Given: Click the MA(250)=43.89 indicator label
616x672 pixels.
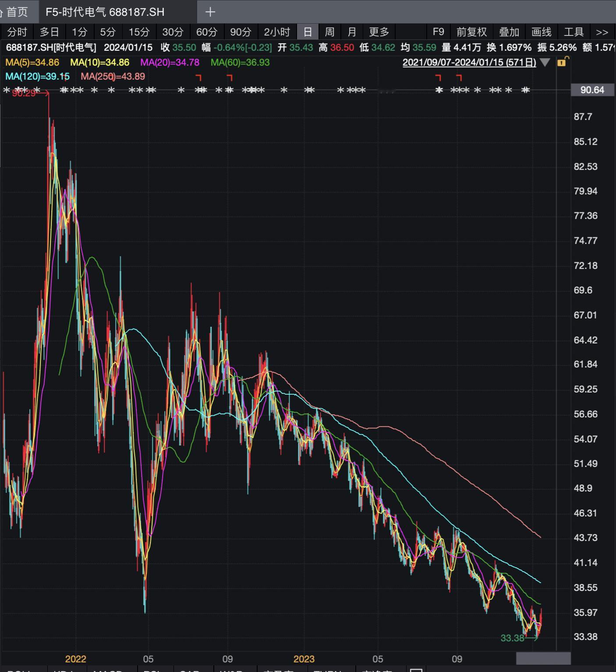Looking at the screenshot, I should pos(113,76).
